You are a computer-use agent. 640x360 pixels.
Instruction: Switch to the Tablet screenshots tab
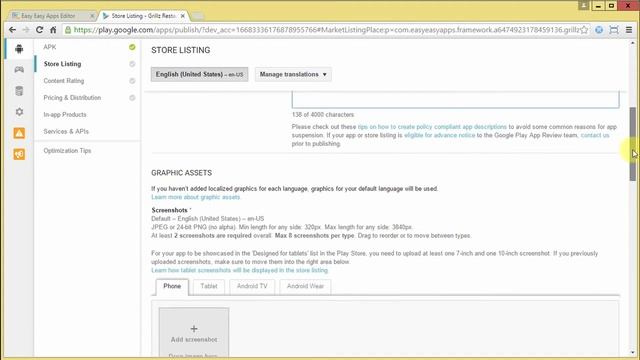(x=209, y=287)
